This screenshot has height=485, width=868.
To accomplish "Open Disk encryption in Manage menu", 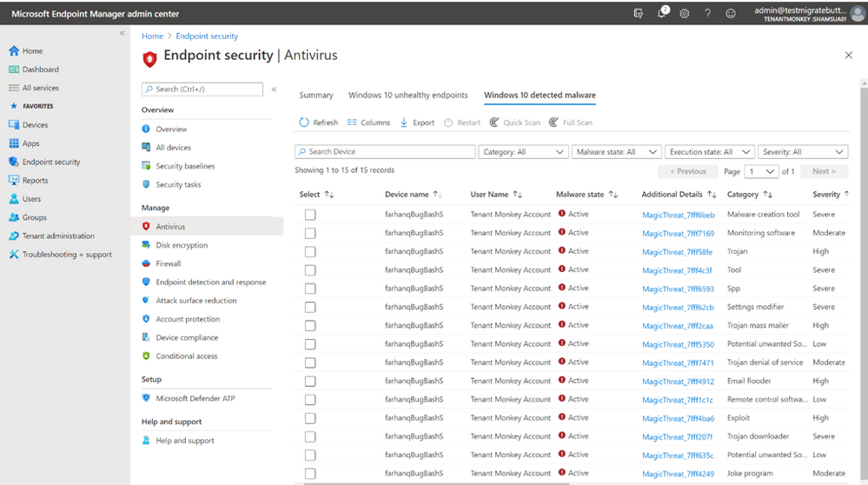I will pyautogui.click(x=182, y=245).
